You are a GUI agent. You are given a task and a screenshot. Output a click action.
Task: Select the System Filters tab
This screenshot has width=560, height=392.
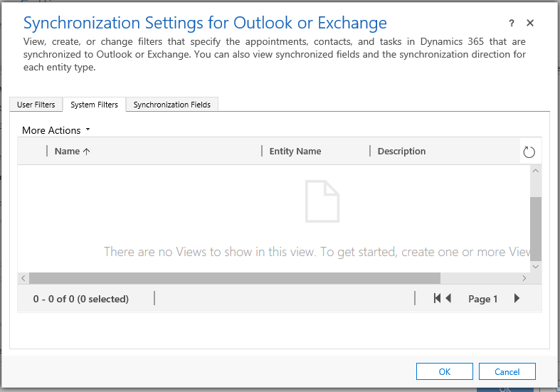(95, 105)
